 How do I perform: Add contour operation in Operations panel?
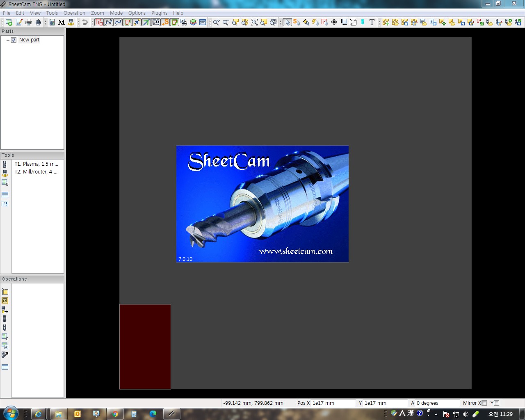tap(5, 292)
